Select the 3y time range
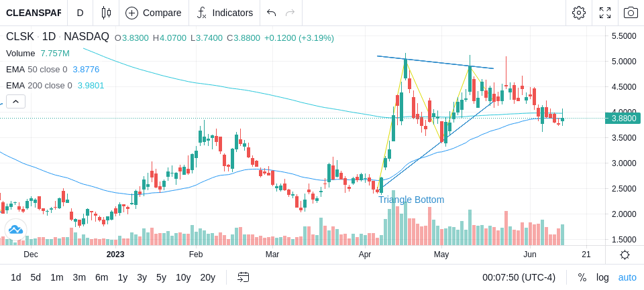Image resolution: width=644 pixels, height=290 pixels. pos(142,277)
